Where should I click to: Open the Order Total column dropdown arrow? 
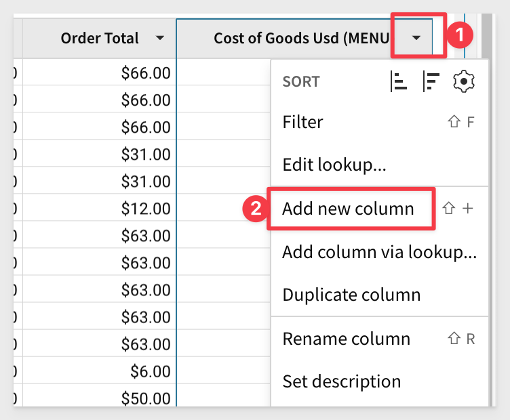[x=159, y=38]
